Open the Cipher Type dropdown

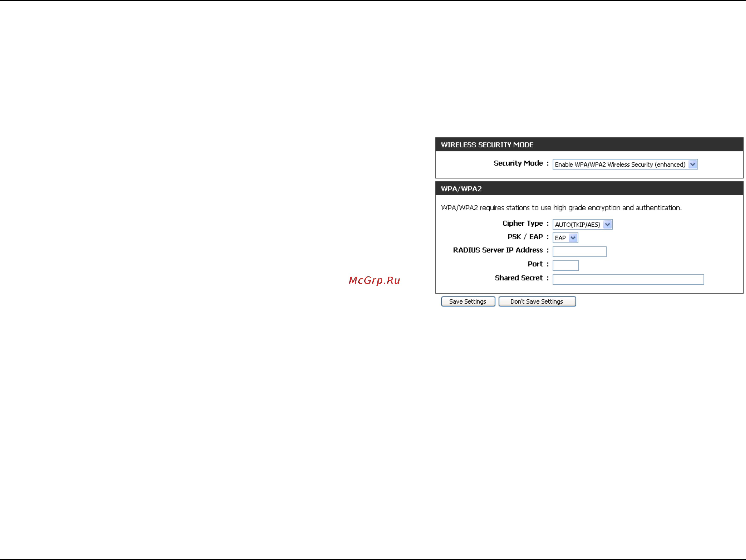(582, 224)
